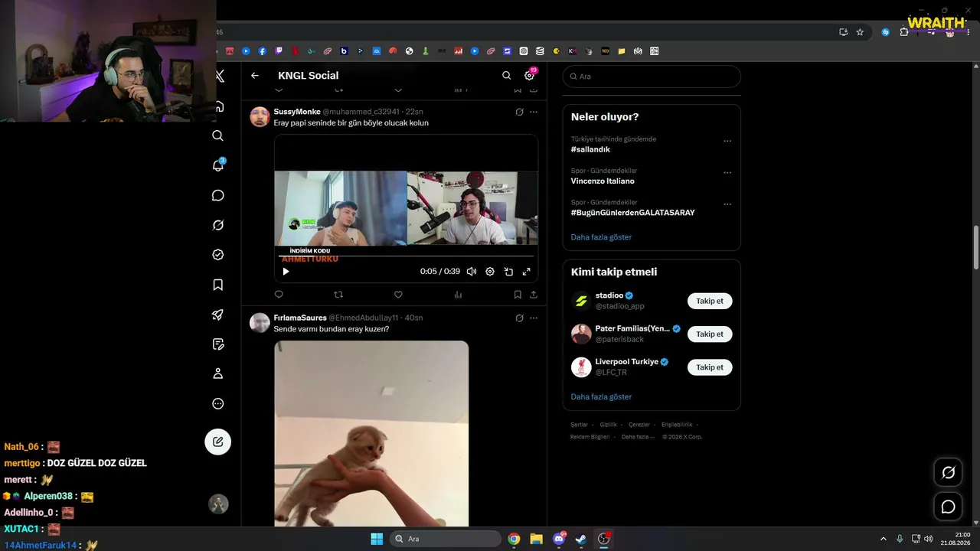The image size is (980, 551).
Task: Show more suggestions under Kimi takip etmeli
Action: pos(601,397)
